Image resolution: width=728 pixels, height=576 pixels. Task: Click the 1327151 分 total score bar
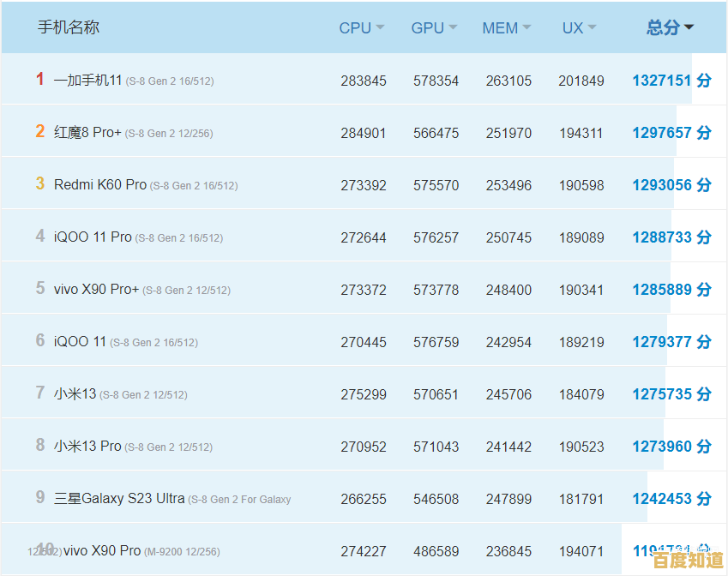click(x=671, y=81)
